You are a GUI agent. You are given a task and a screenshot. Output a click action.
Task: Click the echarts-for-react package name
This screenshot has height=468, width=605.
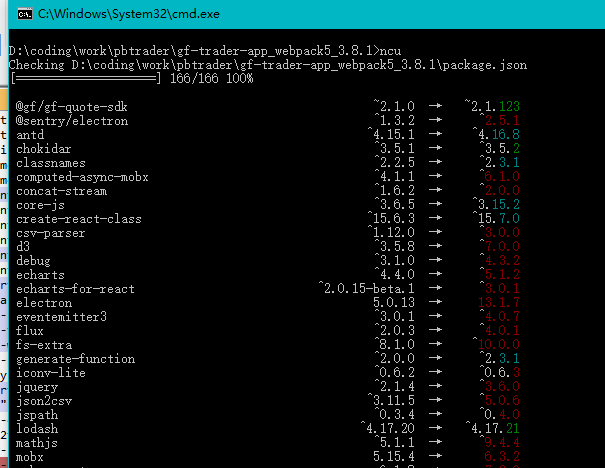tap(75, 289)
